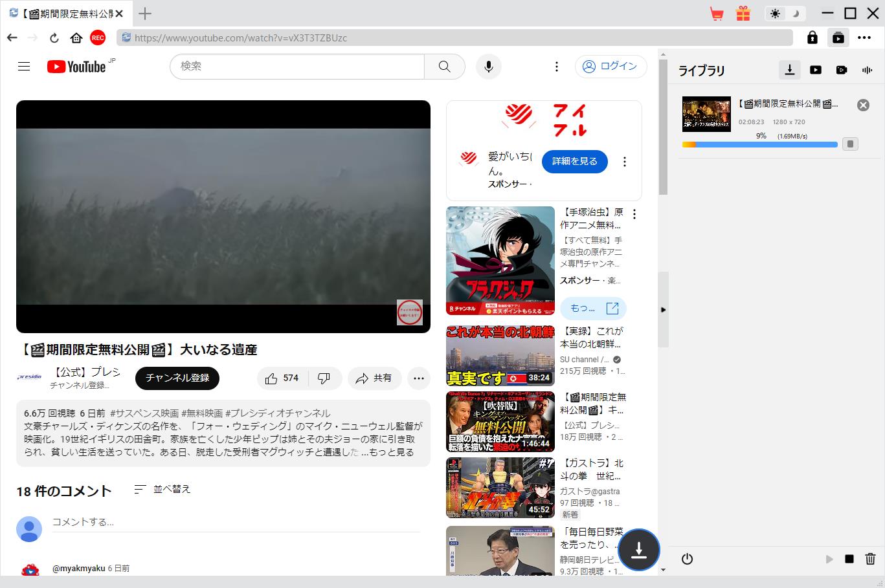Open the ブラックジャック anime thumbnail
This screenshot has width=885, height=588.
point(500,261)
